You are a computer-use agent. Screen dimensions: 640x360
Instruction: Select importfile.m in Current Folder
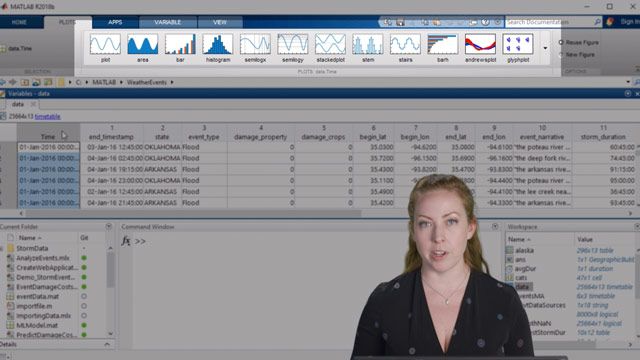[x=34, y=306]
